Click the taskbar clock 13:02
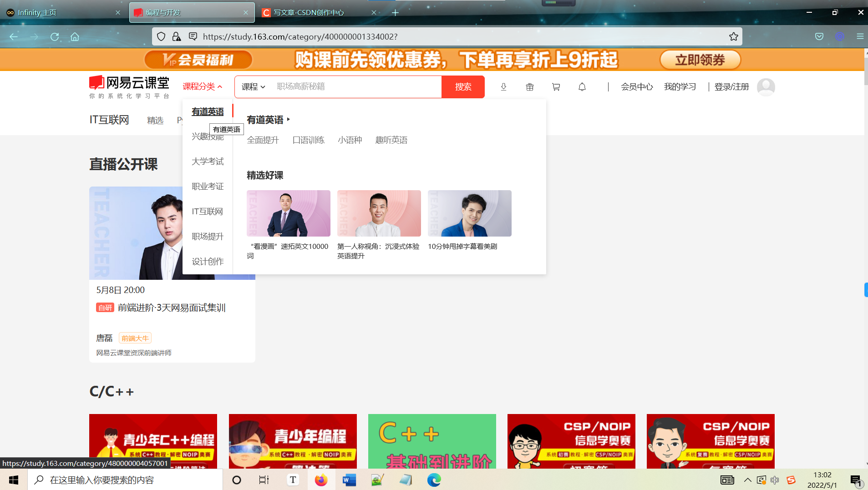This screenshot has width=868, height=490. [822, 475]
